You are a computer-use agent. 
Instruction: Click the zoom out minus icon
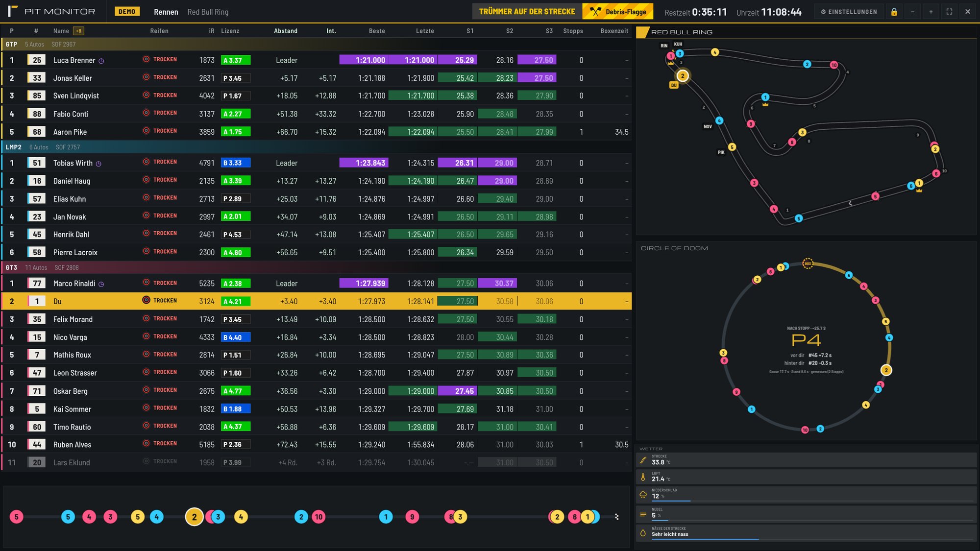(x=912, y=12)
